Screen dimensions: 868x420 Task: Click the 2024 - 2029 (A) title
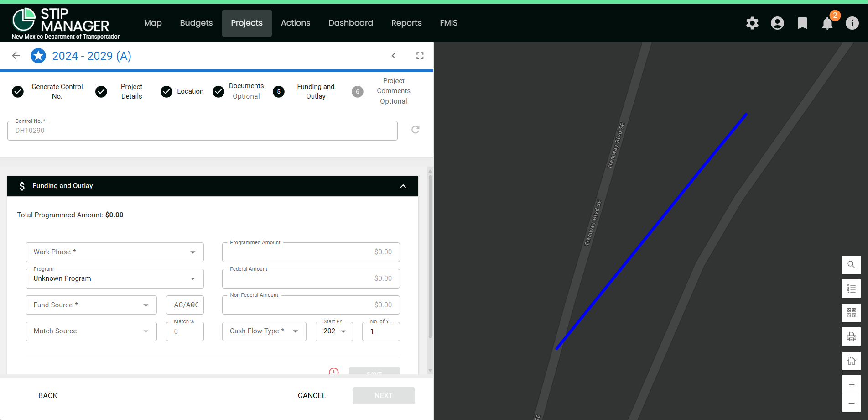92,56
